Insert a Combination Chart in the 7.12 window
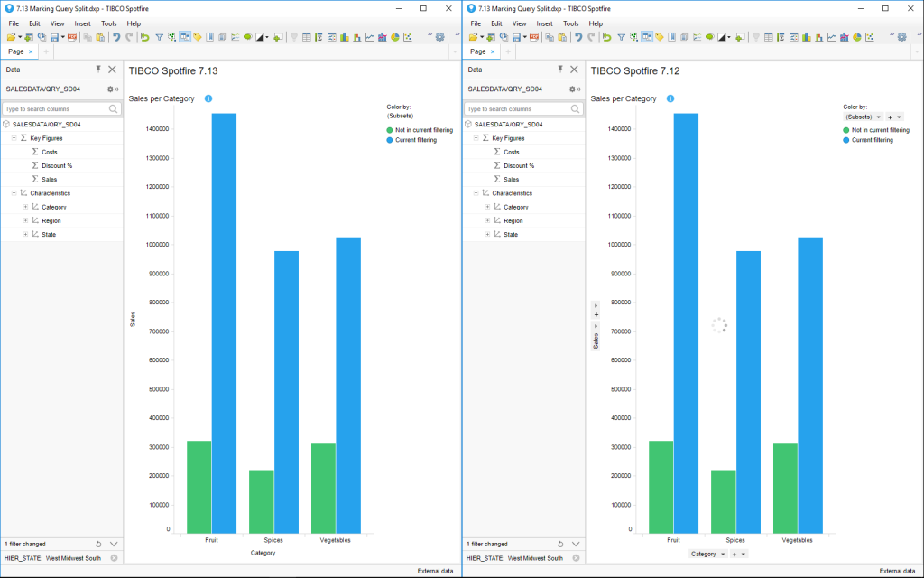 point(845,36)
